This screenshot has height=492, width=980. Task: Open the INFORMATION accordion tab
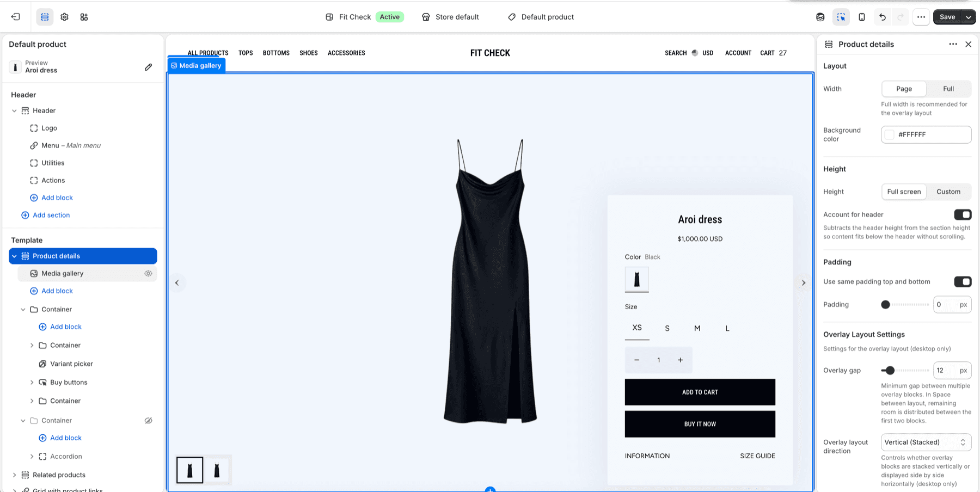(x=647, y=456)
